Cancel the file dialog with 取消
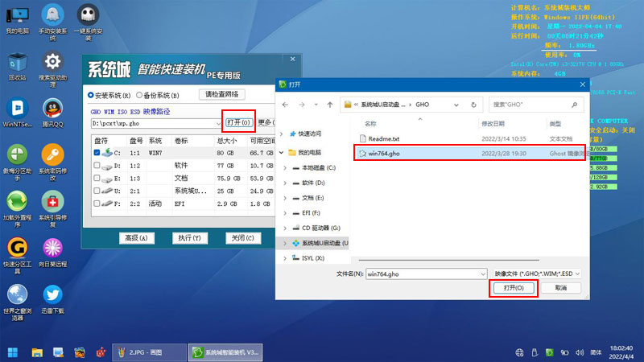The image size is (644, 362). point(560,288)
